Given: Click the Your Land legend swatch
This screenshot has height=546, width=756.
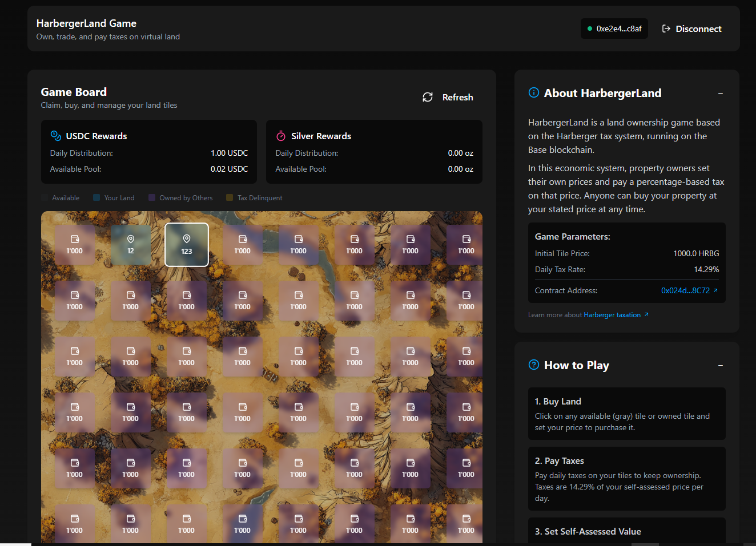Looking at the screenshot, I should pos(96,197).
